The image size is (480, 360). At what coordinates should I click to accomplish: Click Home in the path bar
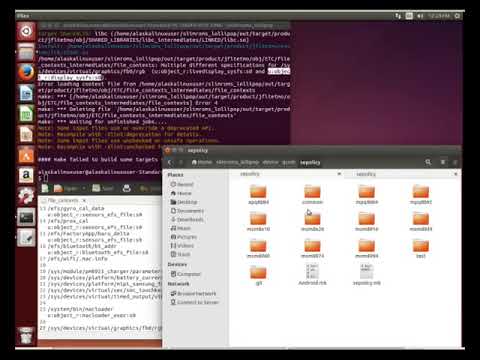coord(202,162)
